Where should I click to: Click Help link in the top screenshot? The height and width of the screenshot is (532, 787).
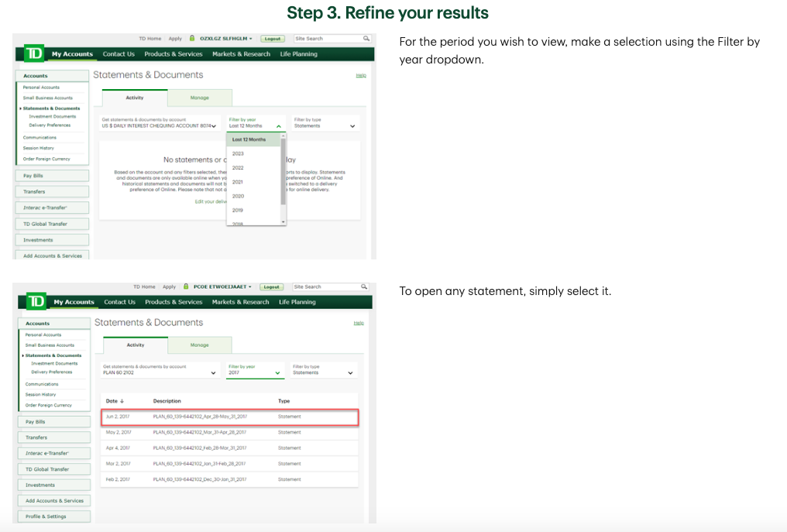tap(361, 75)
